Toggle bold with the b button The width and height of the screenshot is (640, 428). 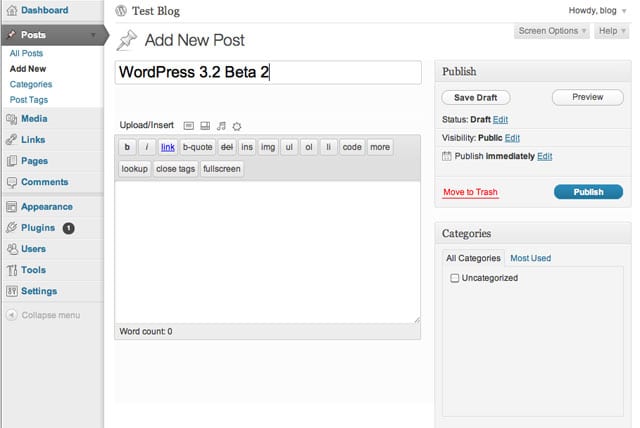pyautogui.click(x=127, y=147)
